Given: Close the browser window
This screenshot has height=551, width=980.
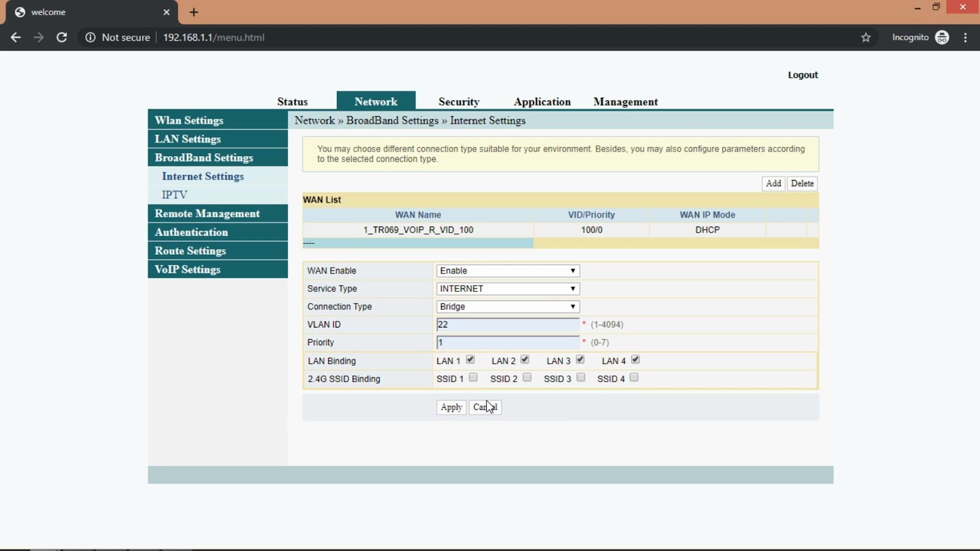Looking at the screenshot, I should click(963, 7).
